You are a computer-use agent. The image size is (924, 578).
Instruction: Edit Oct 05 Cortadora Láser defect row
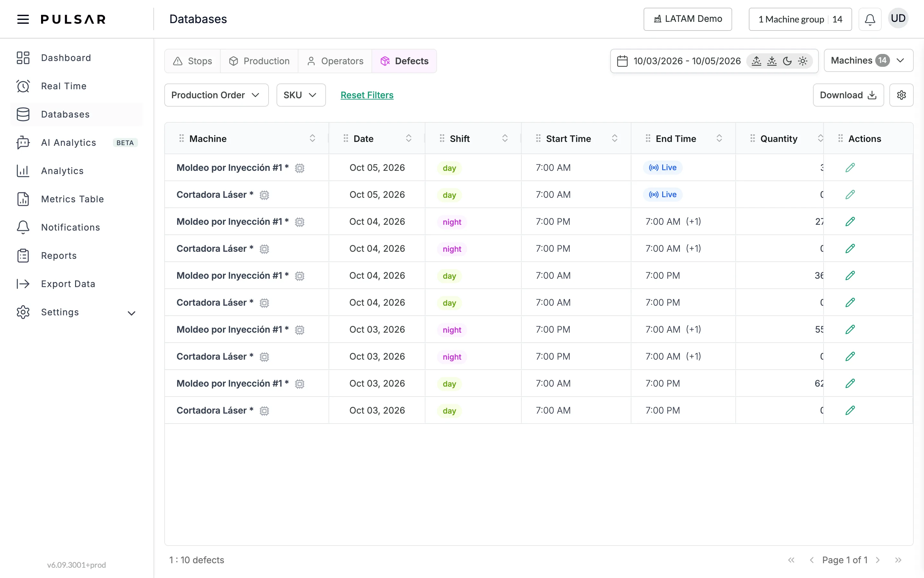coord(850,195)
